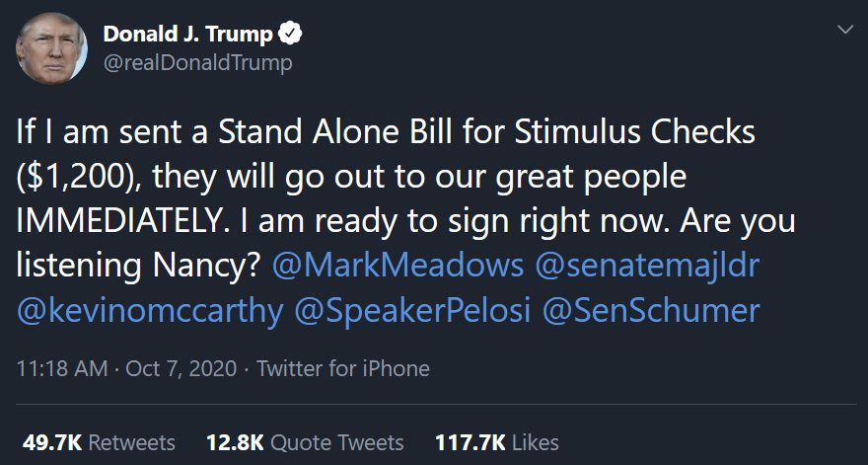This screenshot has width=868, height=465.
Task: View the 49.7K Retweets list
Action: [x=99, y=442]
